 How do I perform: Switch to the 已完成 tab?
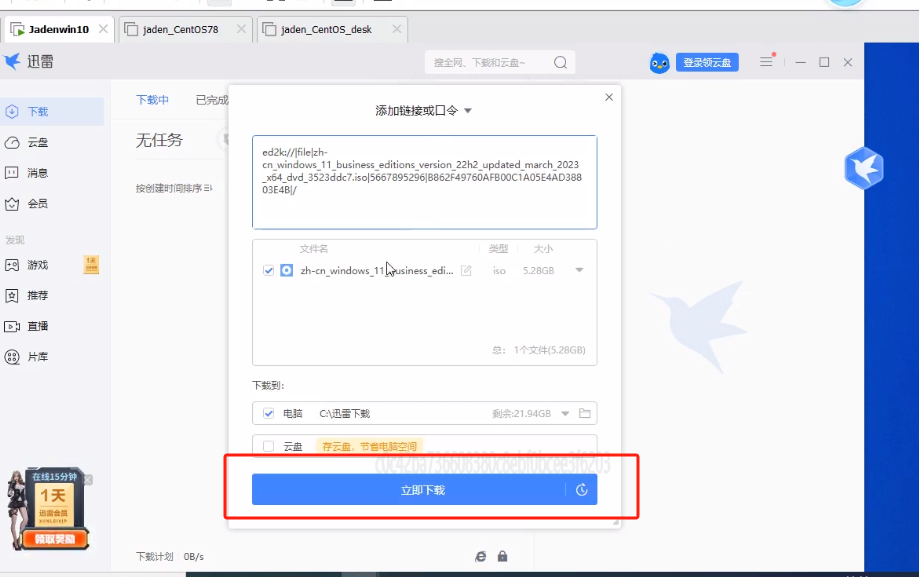pos(212,100)
